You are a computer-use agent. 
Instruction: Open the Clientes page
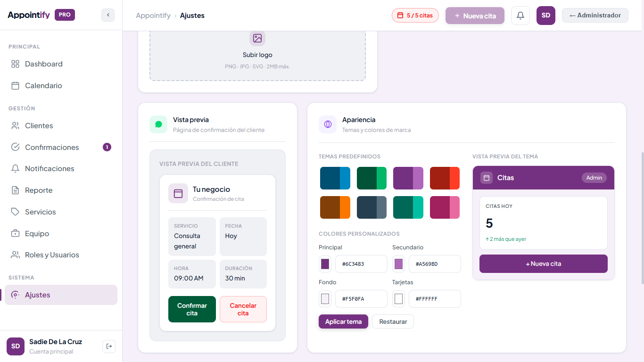tap(61, 126)
